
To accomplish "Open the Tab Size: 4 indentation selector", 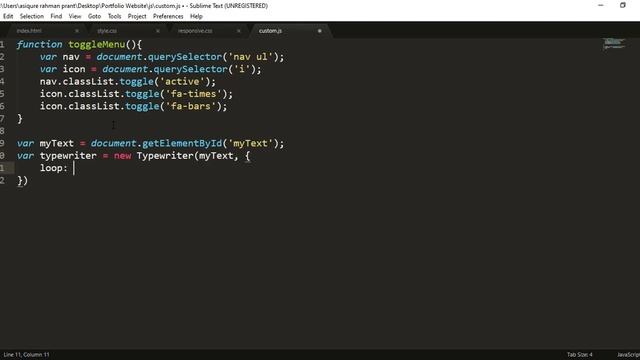I will (580, 354).
